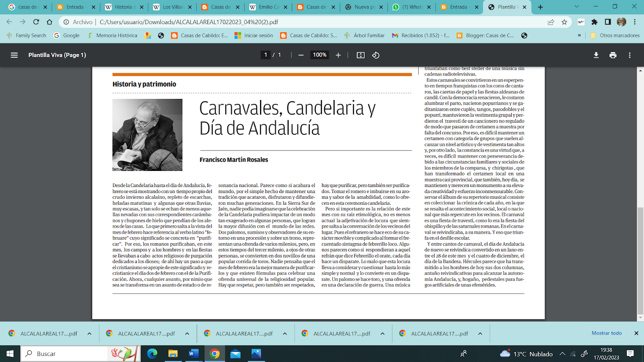Expand options for second ALCALALAREAL17 download
Viewport: 644px width, 362px height.
(187, 333)
